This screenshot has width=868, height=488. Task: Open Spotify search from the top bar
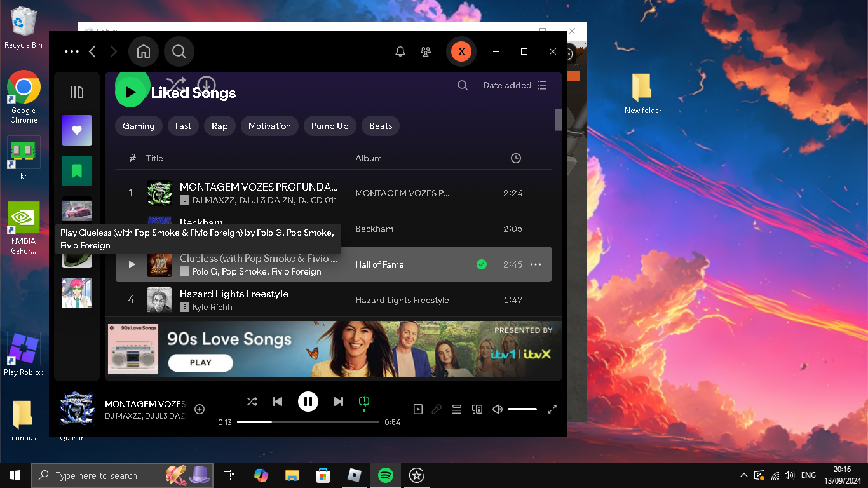[x=179, y=51]
